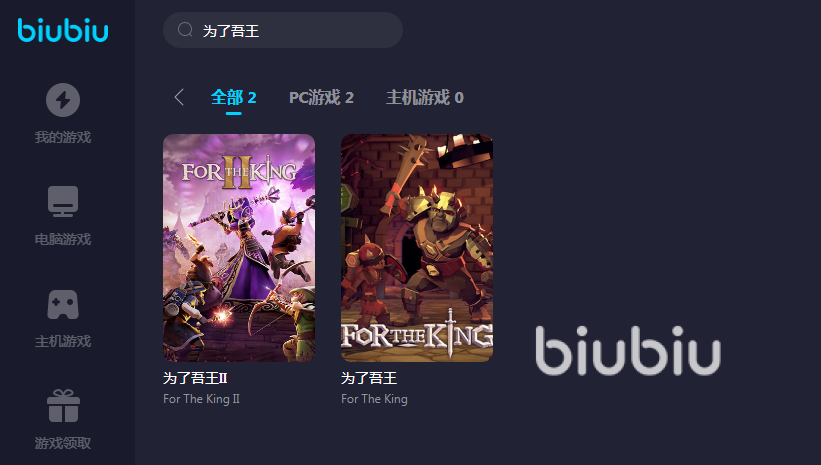
Task: Click the search magnifier icon
Action: (185, 30)
